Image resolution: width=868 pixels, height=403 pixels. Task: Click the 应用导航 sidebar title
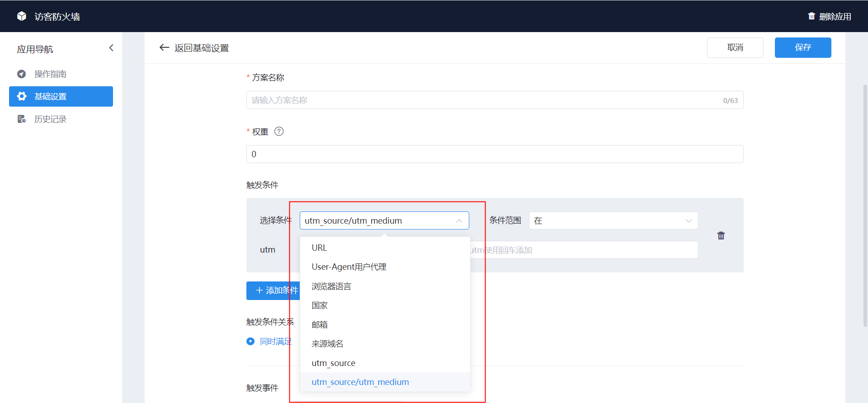point(35,49)
